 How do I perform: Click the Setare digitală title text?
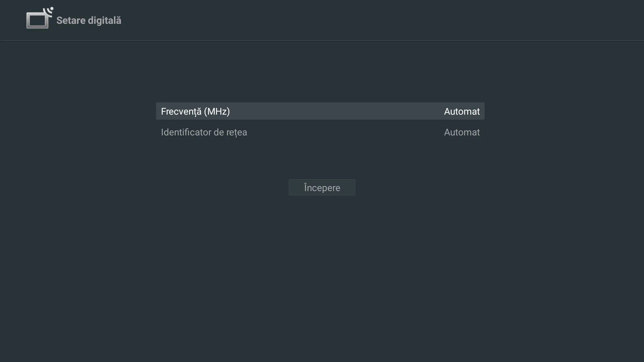click(89, 20)
